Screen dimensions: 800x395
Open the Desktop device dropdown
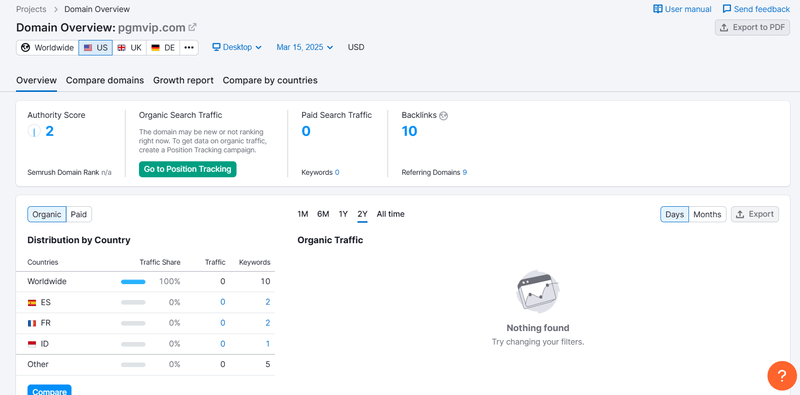(x=237, y=47)
